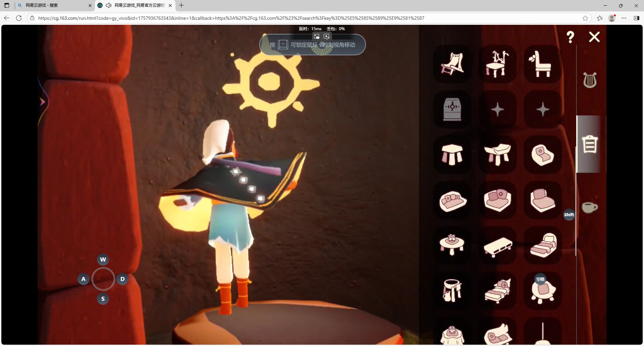Select the single floor cushion item
The width and height of the screenshot is (644, 346).
coord(543,155)
